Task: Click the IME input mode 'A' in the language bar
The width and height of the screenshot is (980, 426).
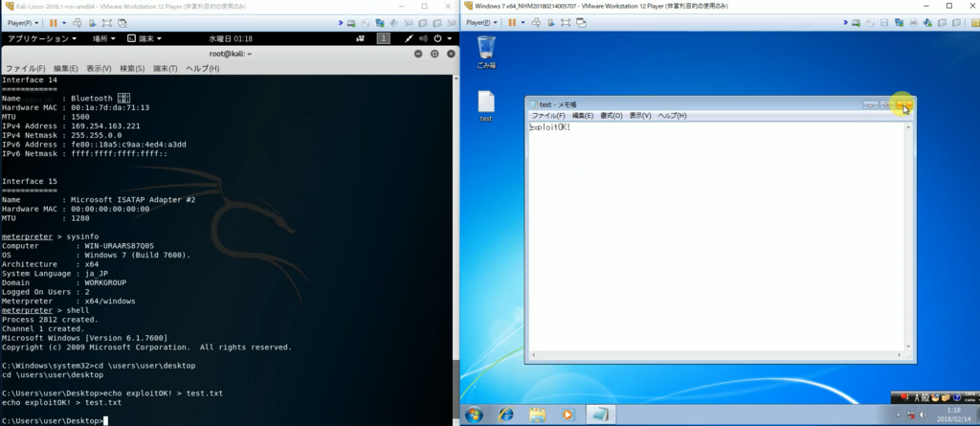Action: [918, 397]
